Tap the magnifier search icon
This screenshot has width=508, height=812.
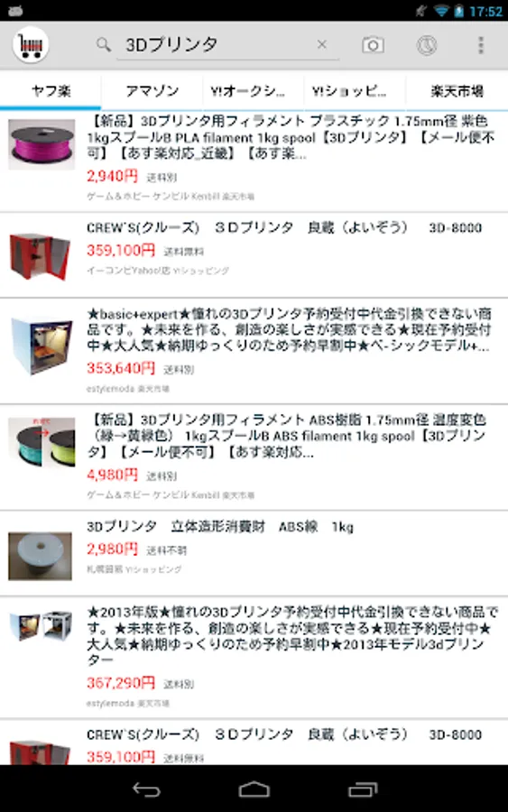point(104,45)
